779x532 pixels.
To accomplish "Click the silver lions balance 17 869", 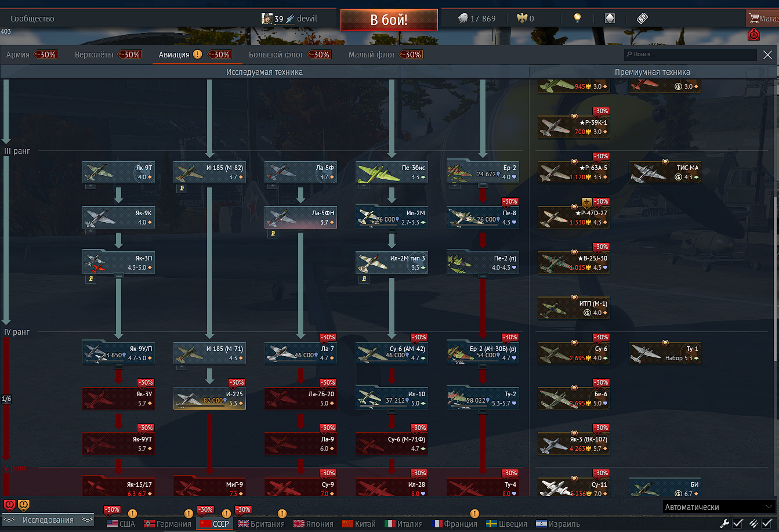I will pos(477,19).
